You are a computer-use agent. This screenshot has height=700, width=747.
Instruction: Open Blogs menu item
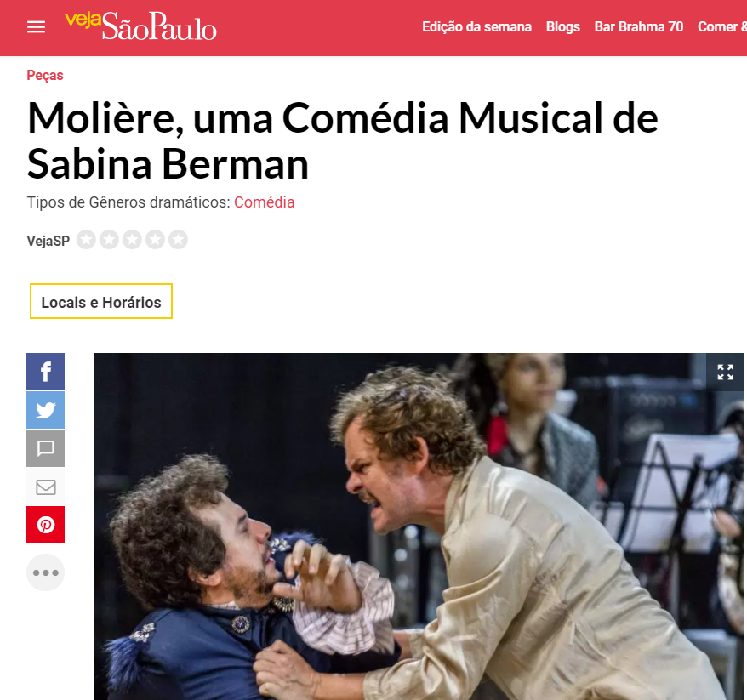[562, 26]
